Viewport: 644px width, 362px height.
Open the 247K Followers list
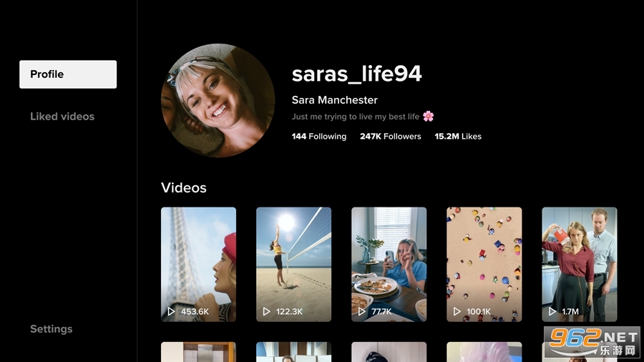point(390,136)
